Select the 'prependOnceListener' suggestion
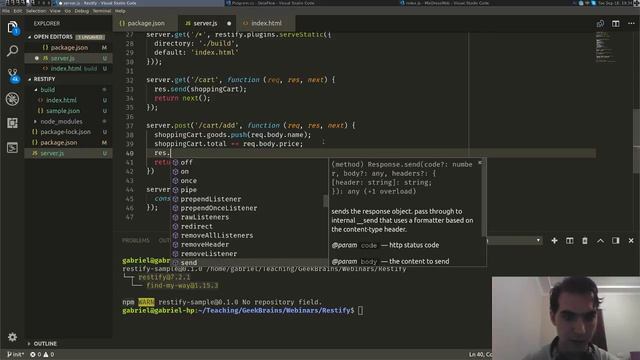640x360 pixels. (249, 208)
